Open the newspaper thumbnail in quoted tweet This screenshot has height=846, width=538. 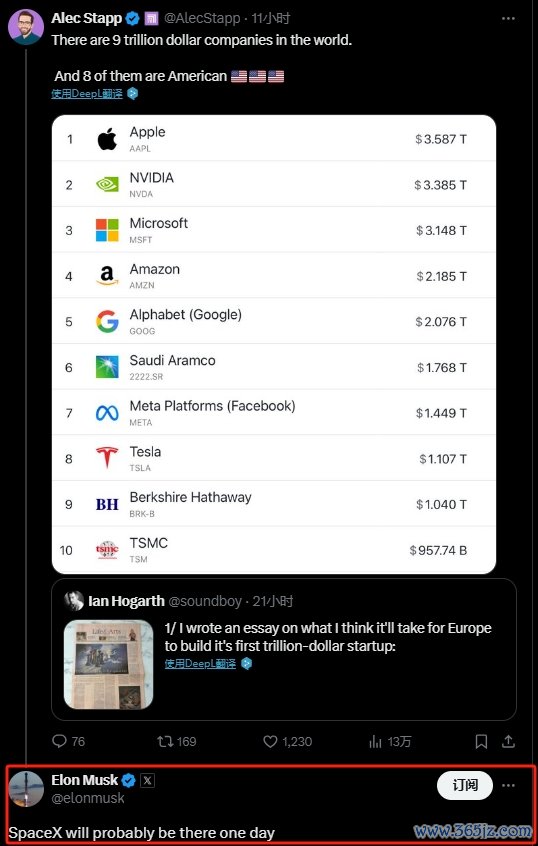pyautogui.click(x=108, y=664)
